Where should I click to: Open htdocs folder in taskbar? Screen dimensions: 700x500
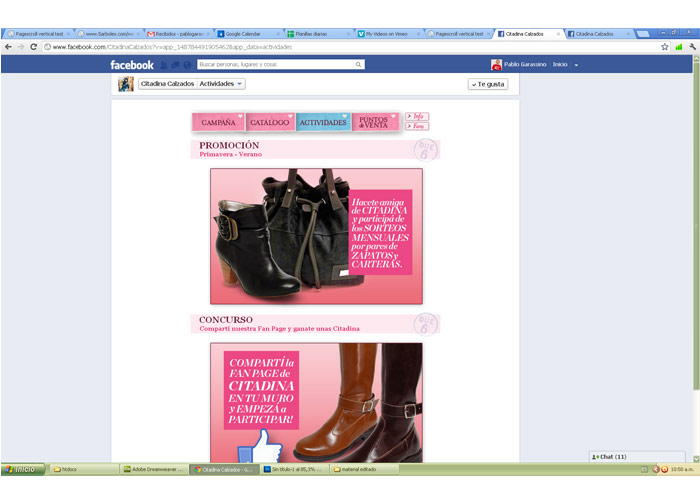83,469
